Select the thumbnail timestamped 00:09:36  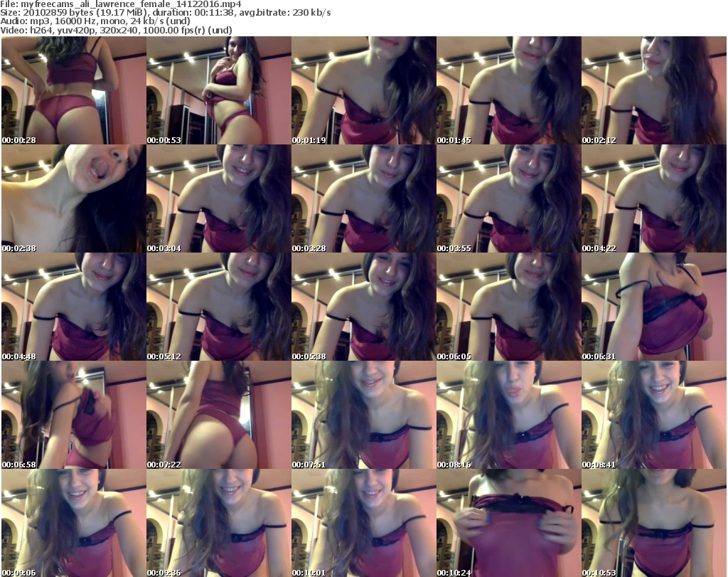(219, 523)
